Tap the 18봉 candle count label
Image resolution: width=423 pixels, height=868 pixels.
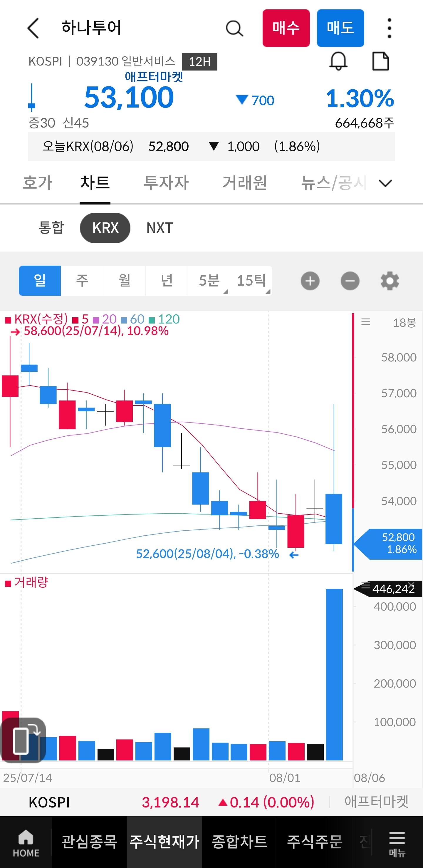[404, 322]
